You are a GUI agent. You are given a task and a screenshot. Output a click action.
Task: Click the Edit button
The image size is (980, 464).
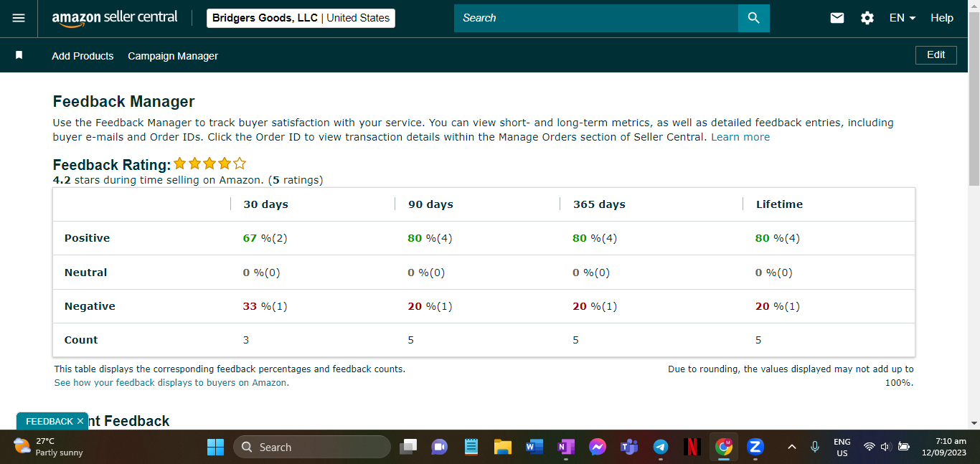tap(936, 55)
